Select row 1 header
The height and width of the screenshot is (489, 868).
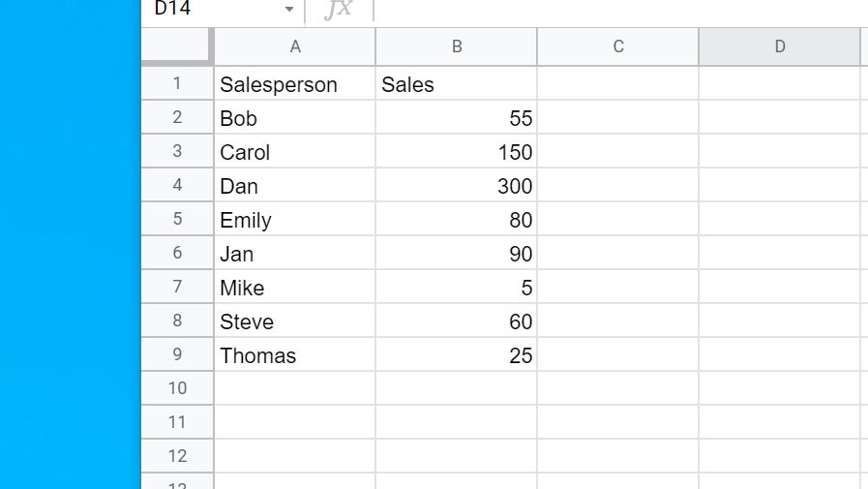(x=177, y=83)
